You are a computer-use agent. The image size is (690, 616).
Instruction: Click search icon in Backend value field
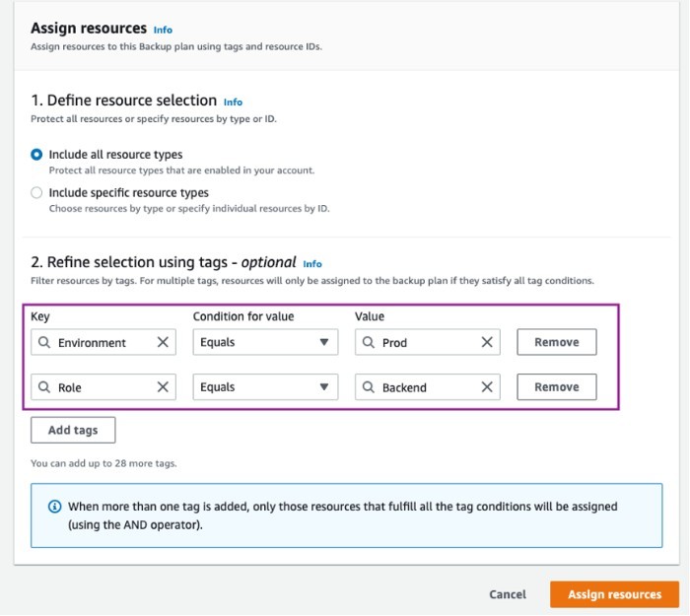coord(369,387)
